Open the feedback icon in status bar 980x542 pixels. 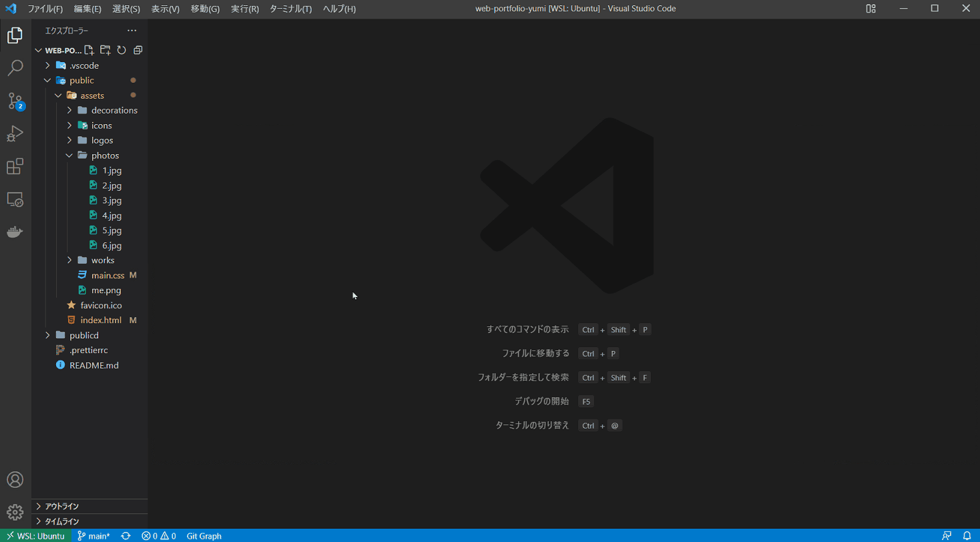pos(947,536)
